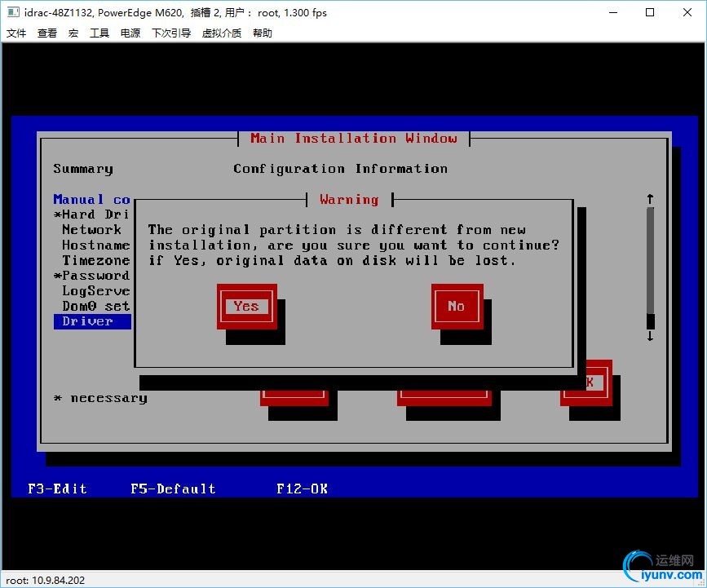Screen dimensions: 707x588
Task: Maximize the iDRAC console window
Action: (650, 12)
